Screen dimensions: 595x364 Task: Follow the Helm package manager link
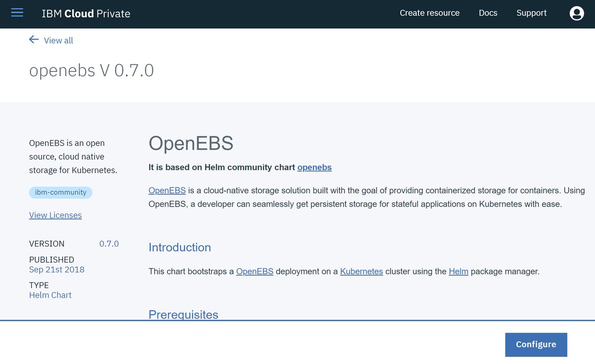pos(459,271)
